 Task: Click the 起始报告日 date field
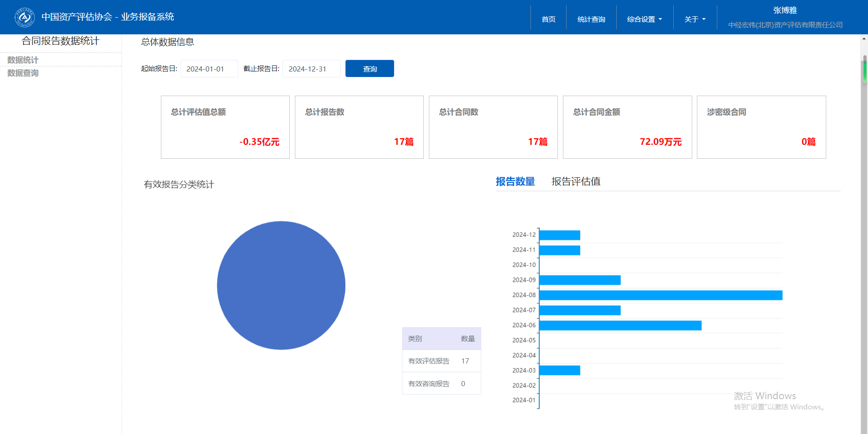(209, 69)
